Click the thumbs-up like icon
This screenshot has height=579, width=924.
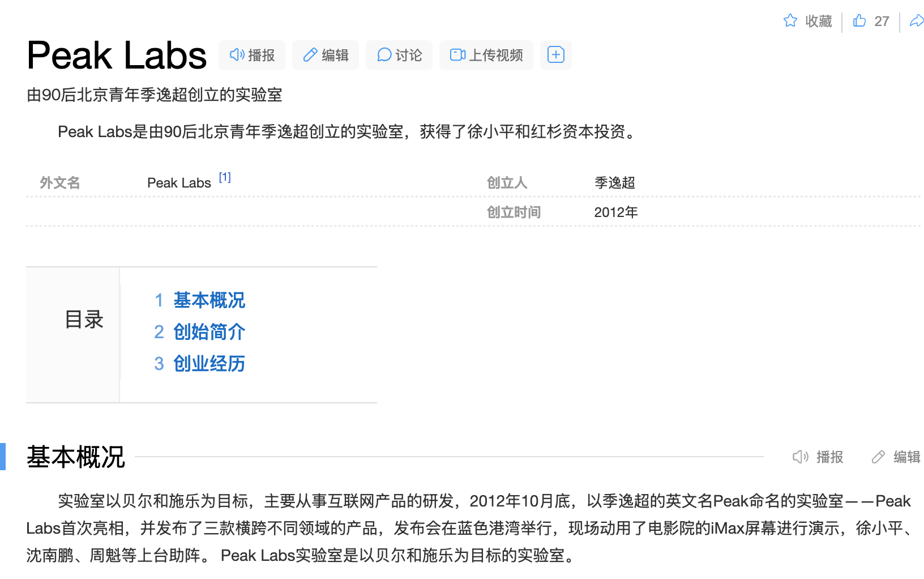point(859,21)
